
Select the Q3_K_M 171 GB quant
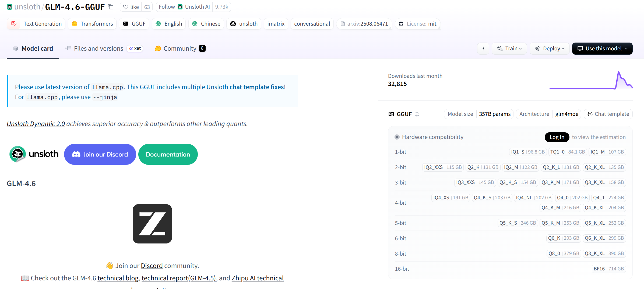coord(560,182)
